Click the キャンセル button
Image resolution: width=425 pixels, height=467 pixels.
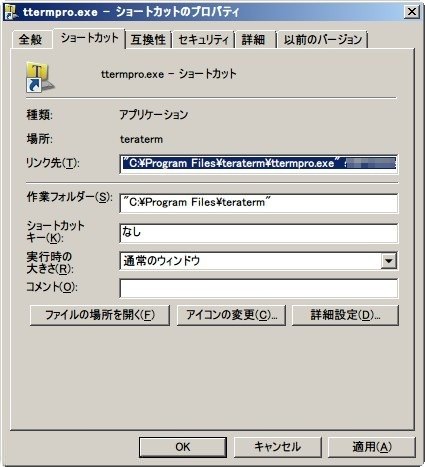[x=277, y=447]
